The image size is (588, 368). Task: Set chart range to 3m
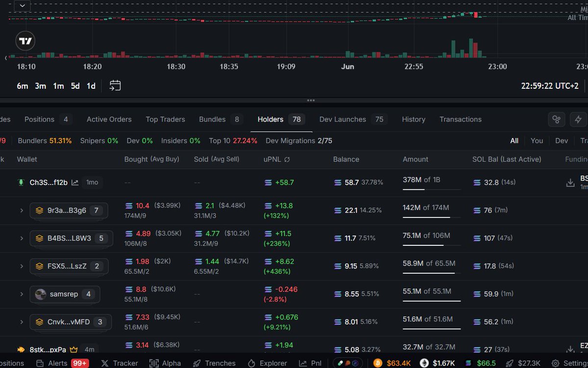(x=40, y=86)
